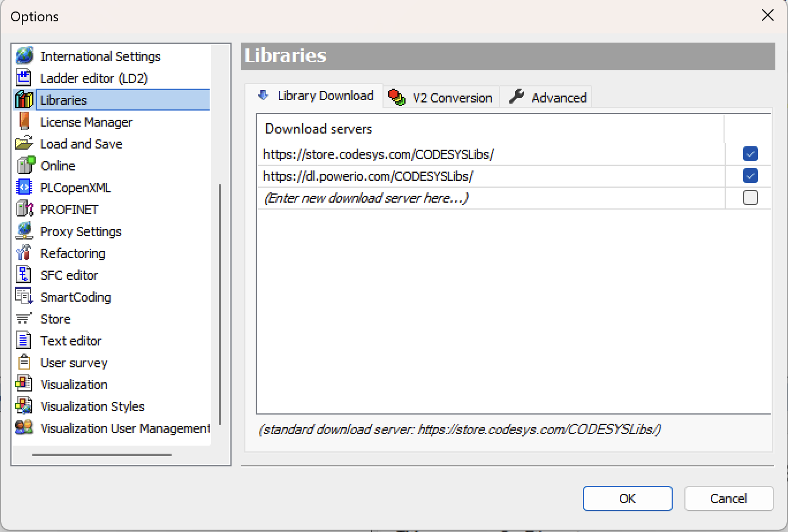Select the SFC editor icon
The width and height of the screenshot is (788, 532).
24,275
